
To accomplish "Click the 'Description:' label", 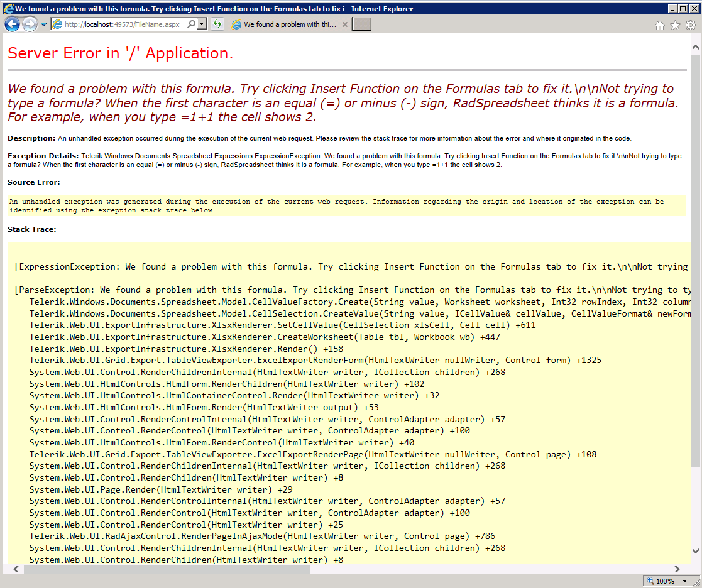I will [31, 138].
